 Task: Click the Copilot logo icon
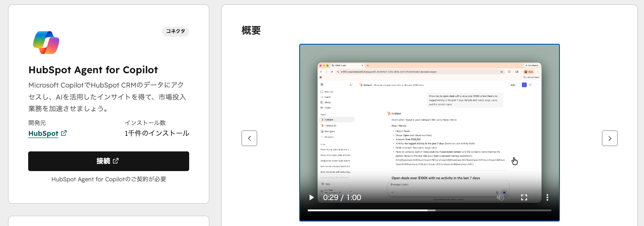click(46, 42)
